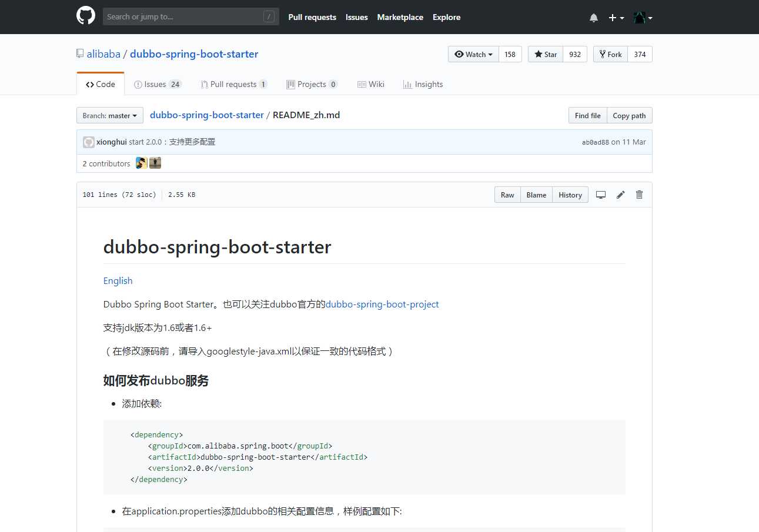Switch to the Issues tab
Screen dimensions: 759x532
pos(158,84)
